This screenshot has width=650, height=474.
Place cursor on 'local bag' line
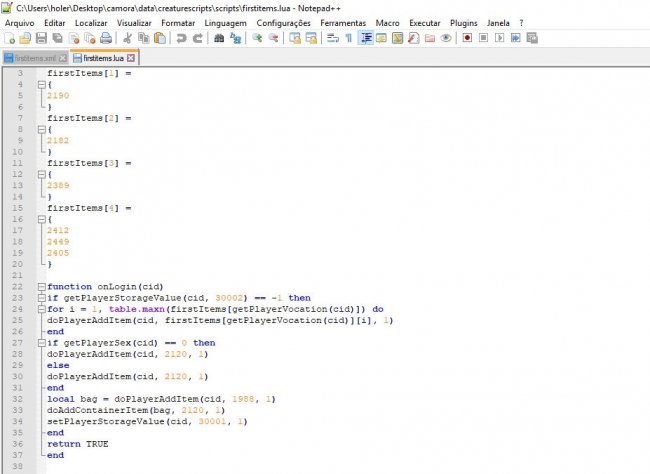[161, 399]
